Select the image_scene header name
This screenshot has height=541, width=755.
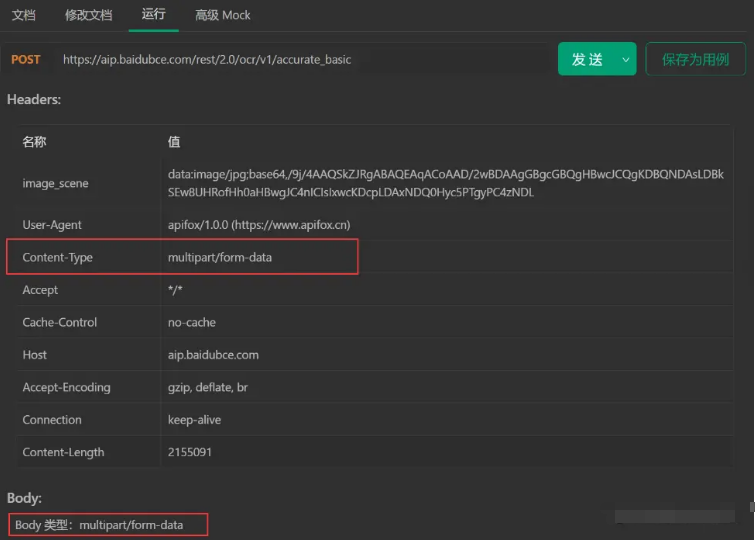click(55, 183)
